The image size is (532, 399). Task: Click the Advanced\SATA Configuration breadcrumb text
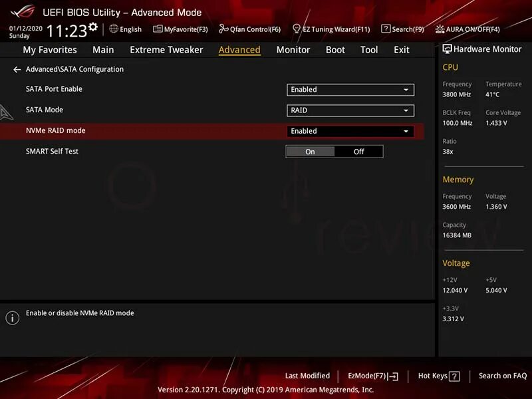[74, 69]
